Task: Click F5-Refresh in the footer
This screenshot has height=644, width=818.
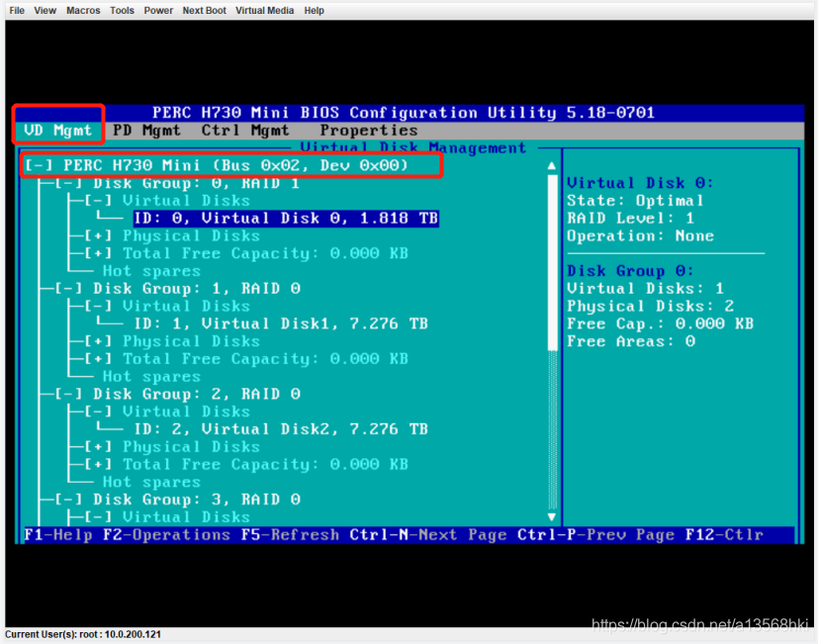Action: point(290,535)
